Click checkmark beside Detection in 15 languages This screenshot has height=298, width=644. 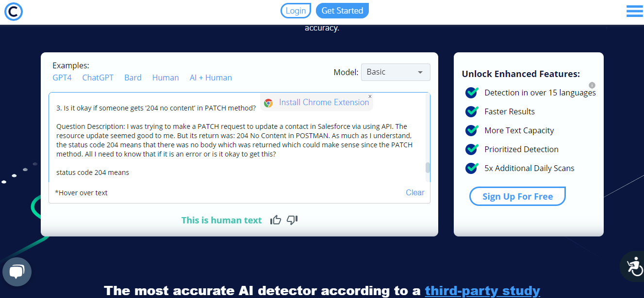point(472,92)
